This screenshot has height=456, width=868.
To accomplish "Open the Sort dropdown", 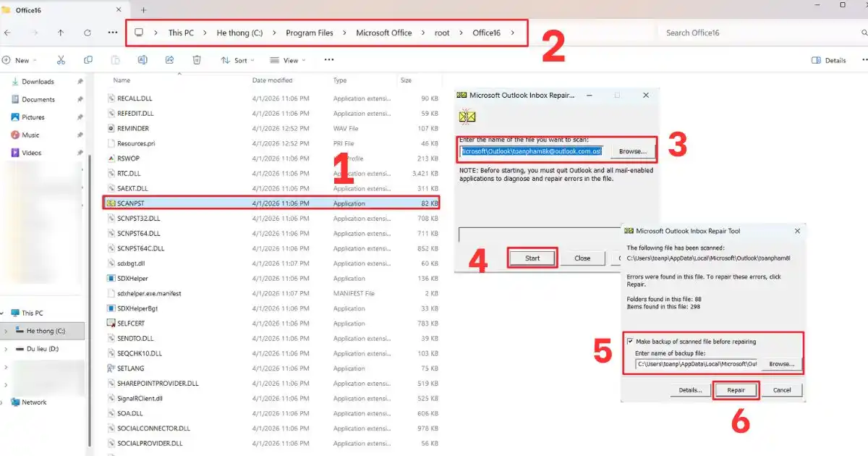I will click(x=237, y=60).
